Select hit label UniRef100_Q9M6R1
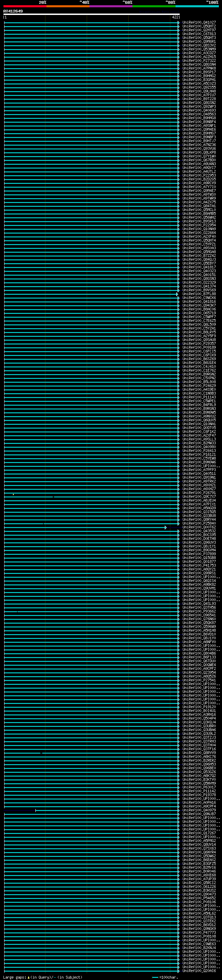Viewport: 222px width, 980px height. [199, 41]
